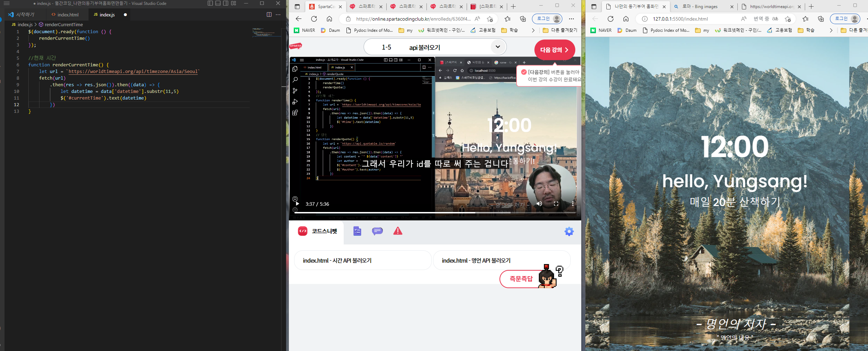Screen dimensions: 868x351
Task: Show more bookmarks in the Sparta browser
Action: coord(533,30)
